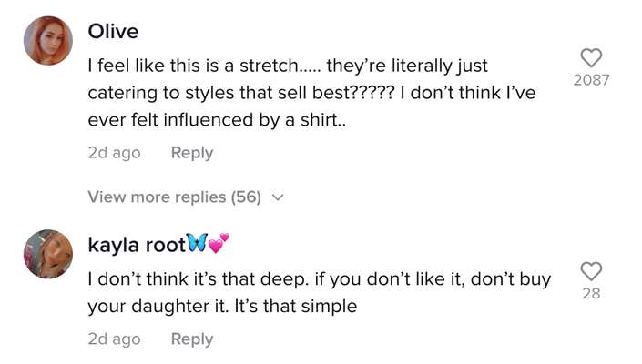Open Olive's profile picture

[48, 40]
